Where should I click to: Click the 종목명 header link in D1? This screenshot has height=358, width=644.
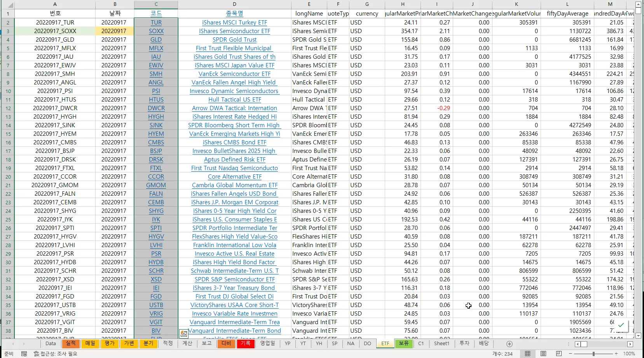point(235,14)
